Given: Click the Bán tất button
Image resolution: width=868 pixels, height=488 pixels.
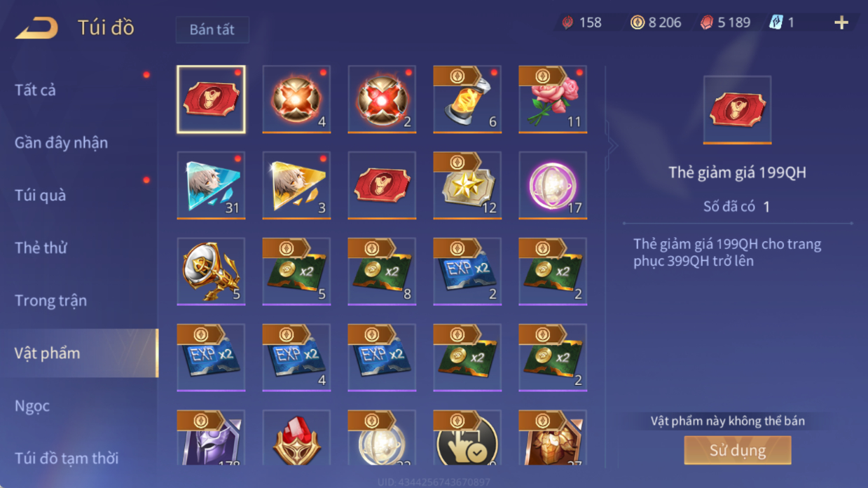Looking at the screenshot, I should (212, 30).
